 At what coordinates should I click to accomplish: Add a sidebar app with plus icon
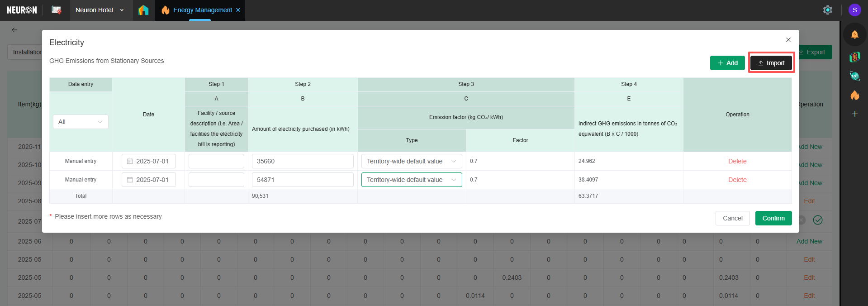854,114
